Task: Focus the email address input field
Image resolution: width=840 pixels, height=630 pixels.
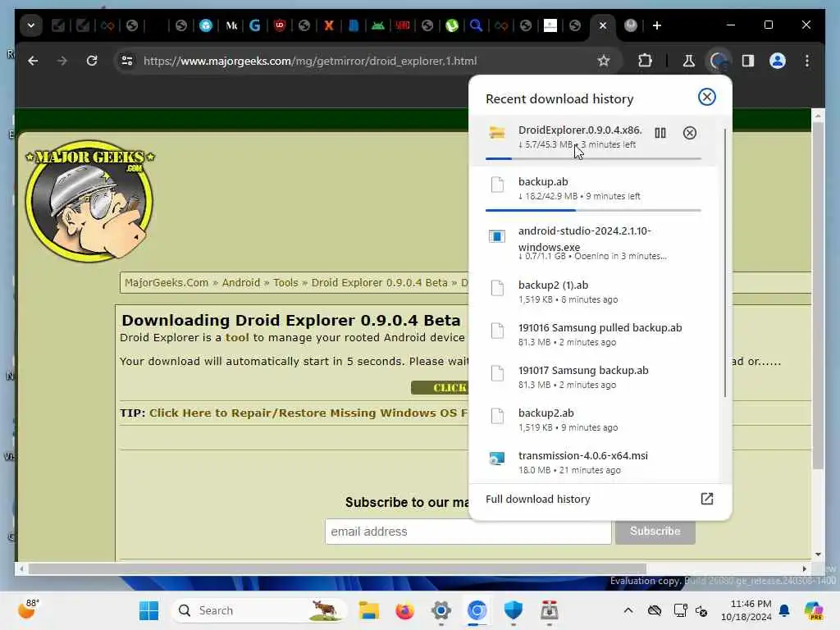Action: click(468, 532)
